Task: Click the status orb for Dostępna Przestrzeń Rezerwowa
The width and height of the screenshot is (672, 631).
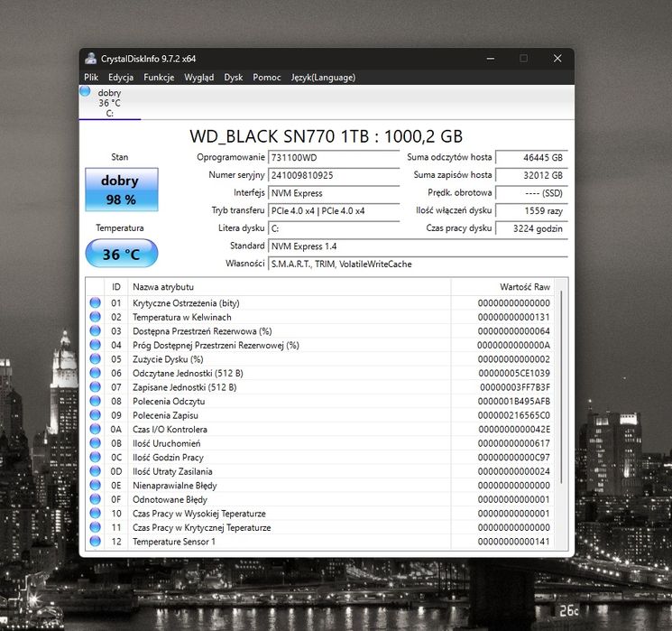Action: click(95, 330)
